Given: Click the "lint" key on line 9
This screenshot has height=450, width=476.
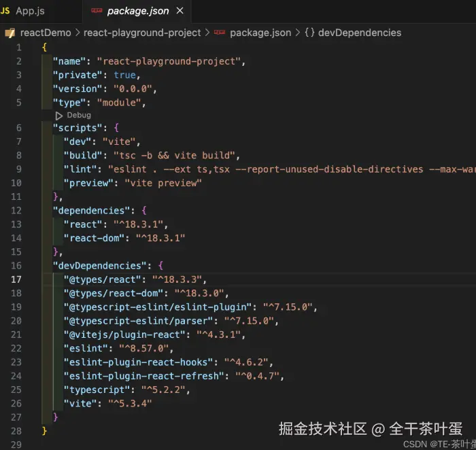Looking at the screenshot, I should (80, 169).
